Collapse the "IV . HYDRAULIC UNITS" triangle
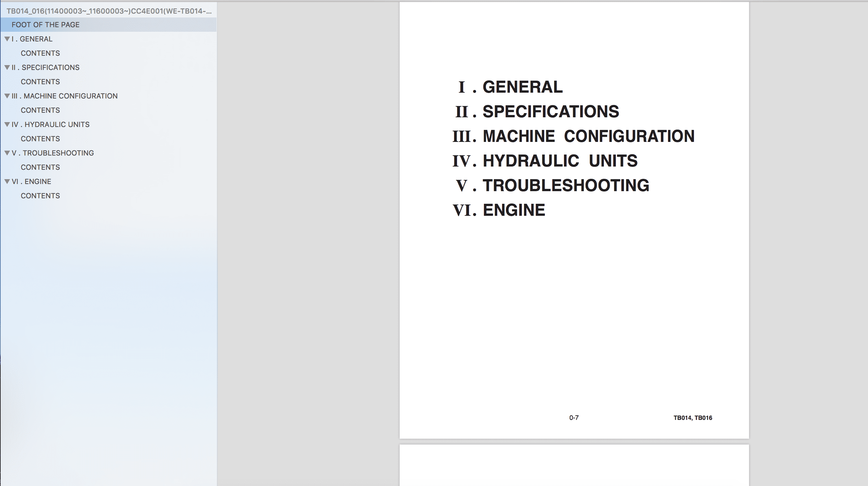 point(8,124)
